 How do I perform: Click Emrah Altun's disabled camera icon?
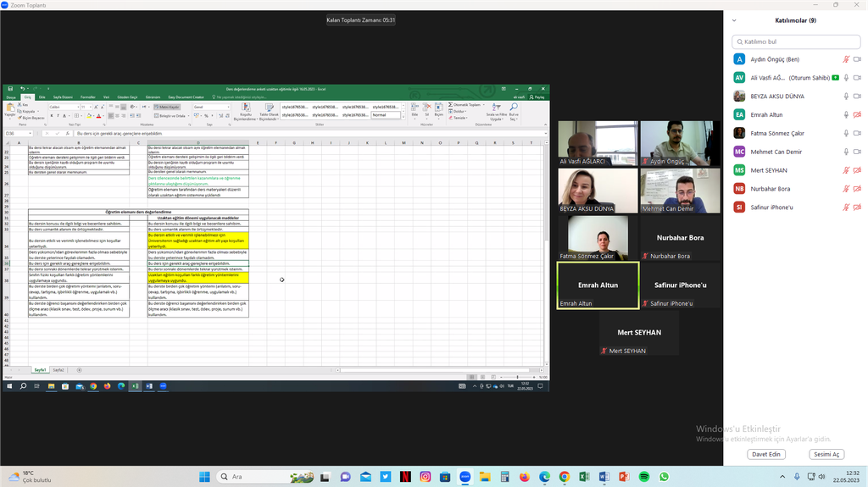pos(857,114)
